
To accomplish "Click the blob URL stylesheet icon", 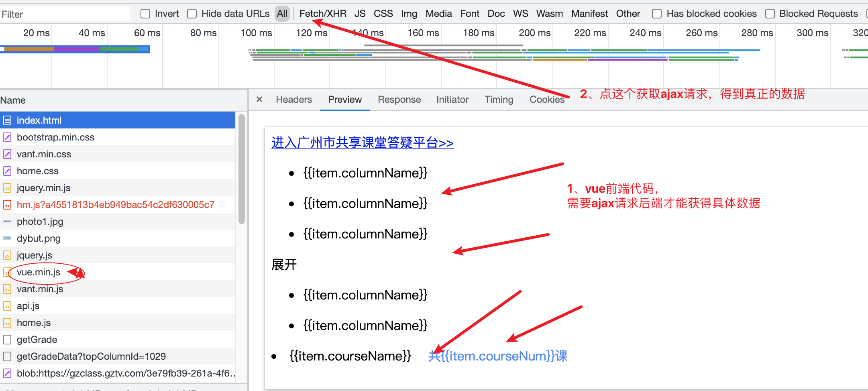I will click(7, 373).
